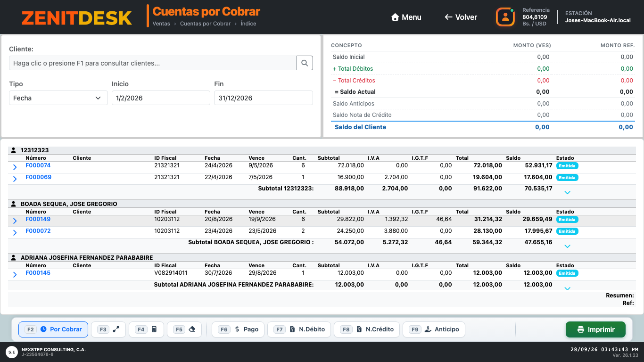Open invoice link F000074
This screenshot has height=362, width=644.
38,165
